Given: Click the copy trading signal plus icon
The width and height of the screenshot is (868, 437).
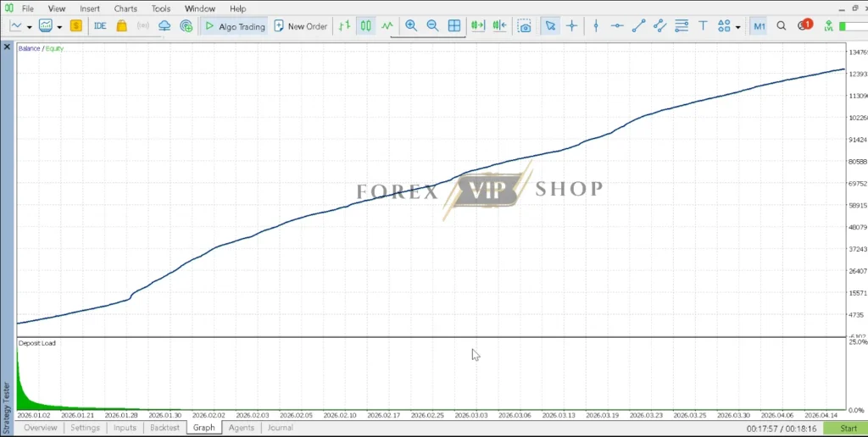Looking at the screenshot, I should pos(186,26).
